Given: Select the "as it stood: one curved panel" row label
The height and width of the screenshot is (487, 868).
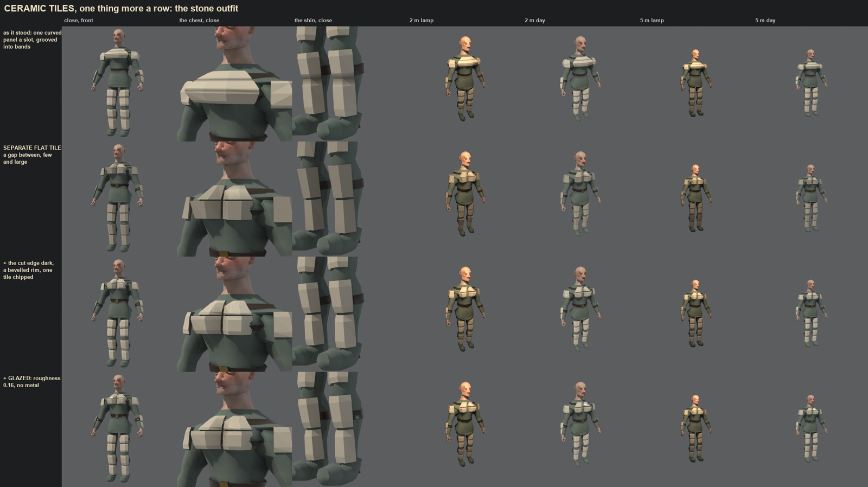Looking at the screenshot, I should (x=32, y=40).
